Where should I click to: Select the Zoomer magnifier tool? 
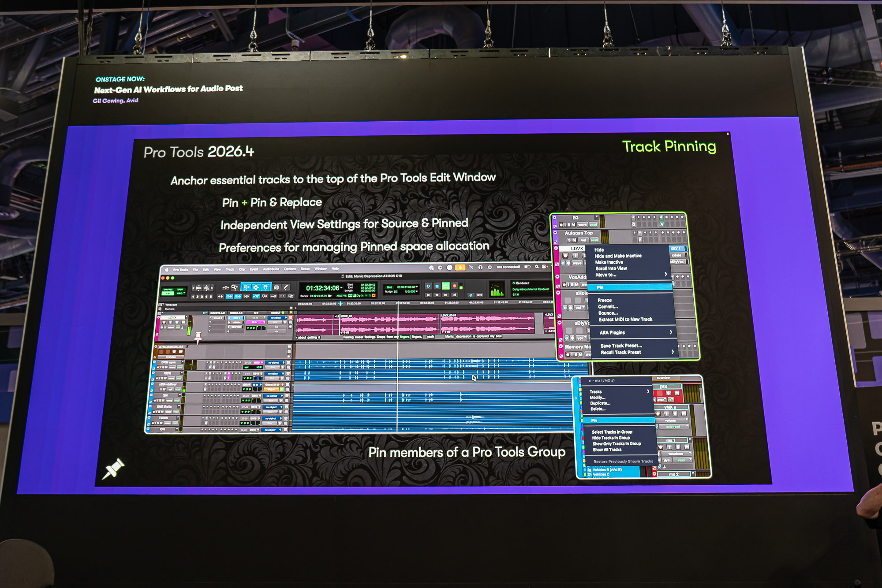[234, 287]
